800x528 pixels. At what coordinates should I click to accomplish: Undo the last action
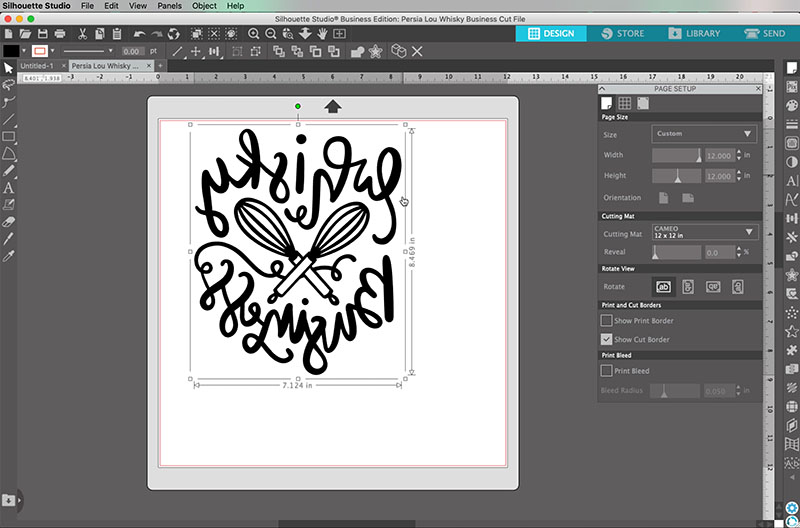point(139,34)
